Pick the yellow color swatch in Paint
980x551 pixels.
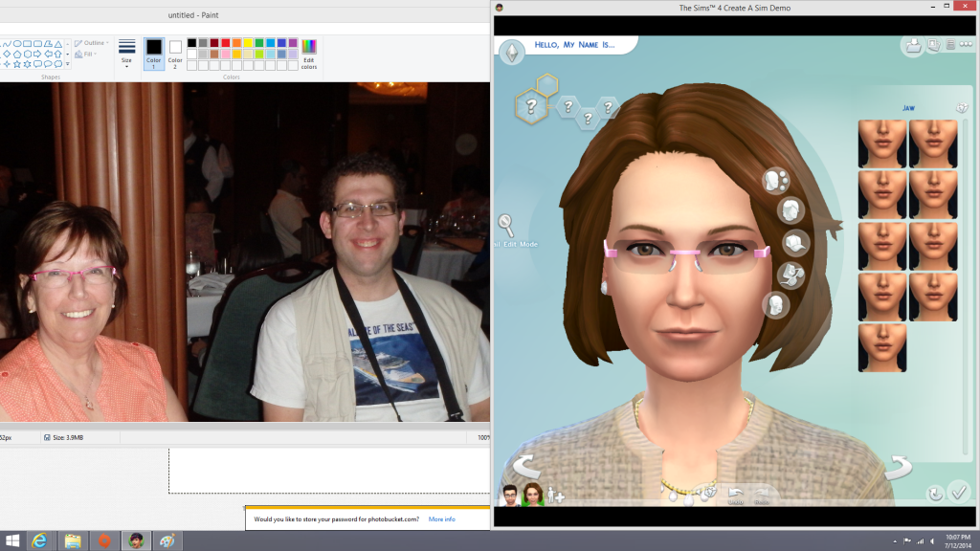[248, 42]
